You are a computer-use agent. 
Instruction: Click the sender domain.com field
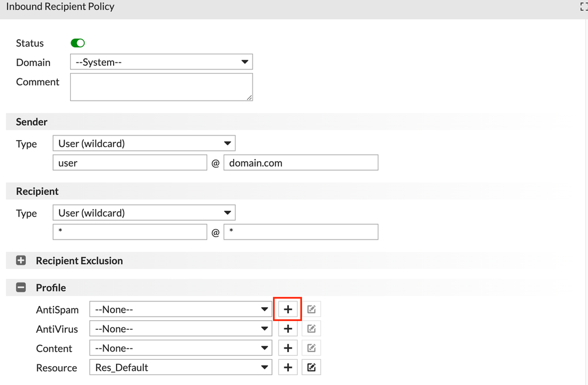[x=300, y=162]
